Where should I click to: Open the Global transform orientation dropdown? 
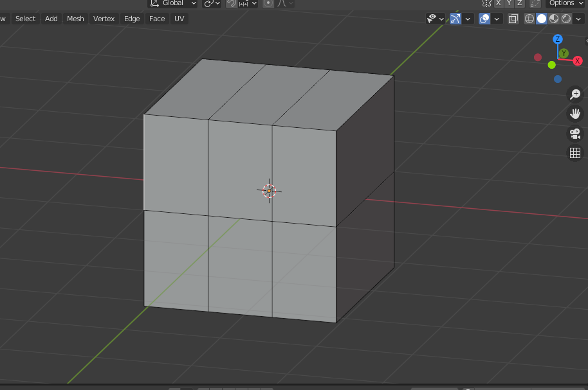click(173, 3)
